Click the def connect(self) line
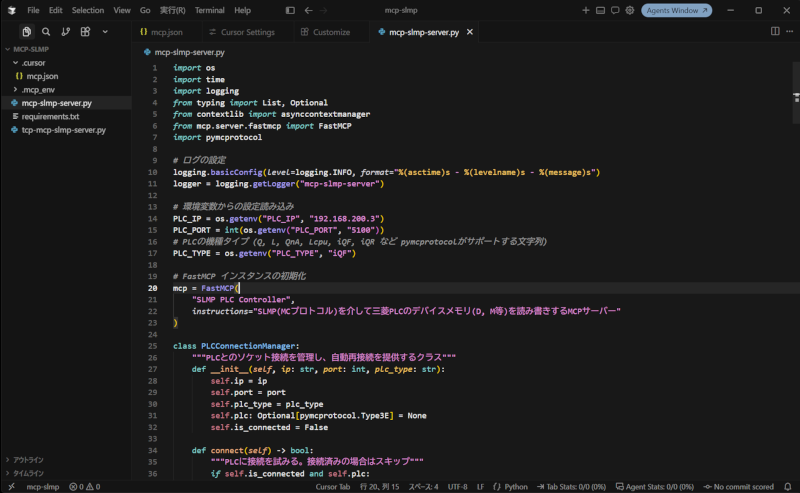This screenshot has width=800, height=493. tap(253, 450)
